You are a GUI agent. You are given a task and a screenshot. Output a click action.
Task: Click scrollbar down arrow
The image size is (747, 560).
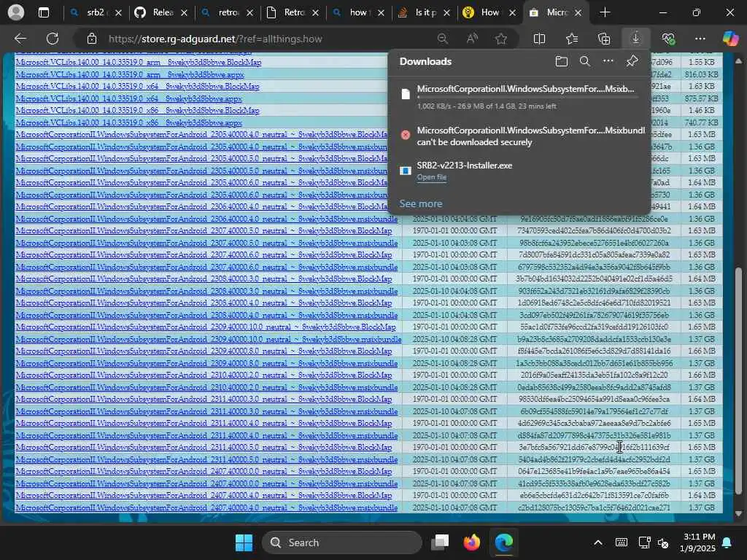click(x=738, y=514)
